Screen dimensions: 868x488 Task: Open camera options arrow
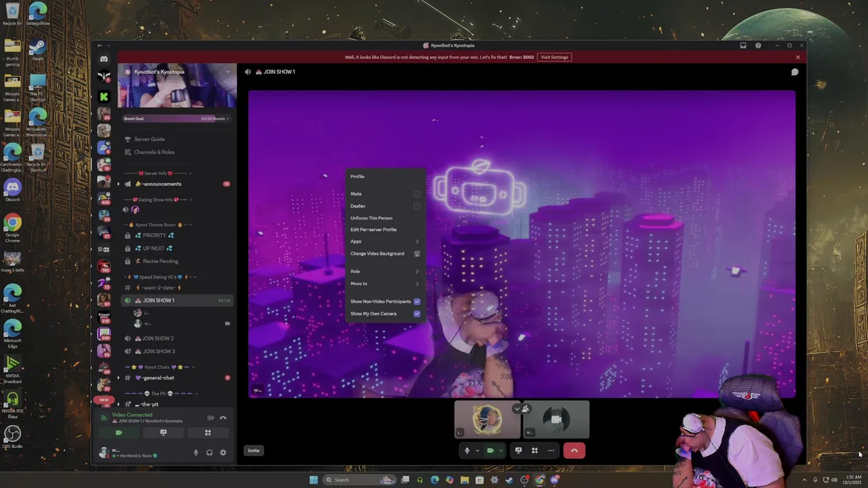(501, 450)
